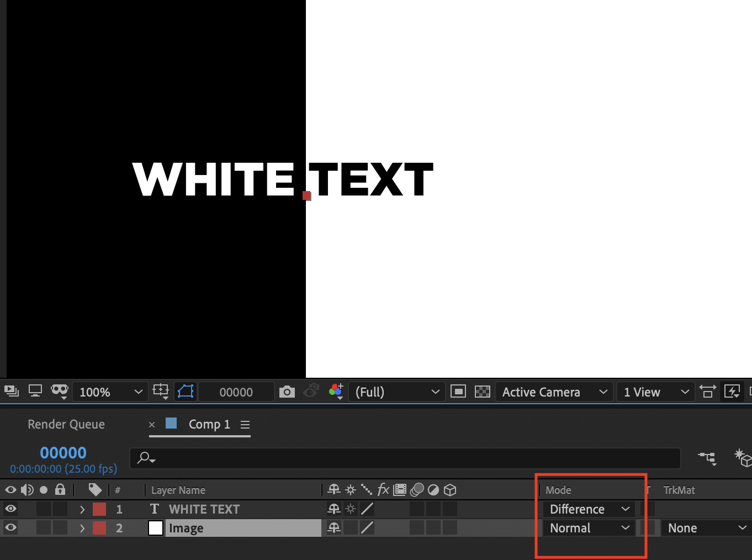Click the white solid swatch of Image layer
Screen dimensions: 752x560
tap(156, 528)
